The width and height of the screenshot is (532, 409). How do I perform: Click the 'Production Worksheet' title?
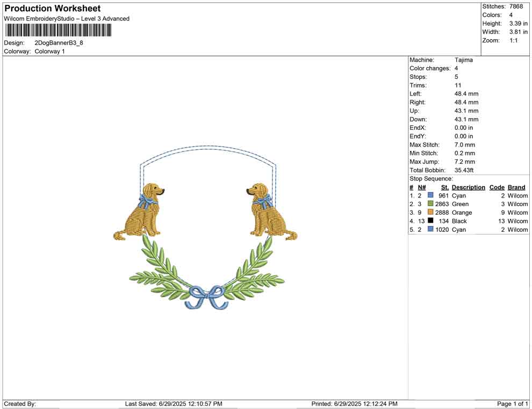53,9
